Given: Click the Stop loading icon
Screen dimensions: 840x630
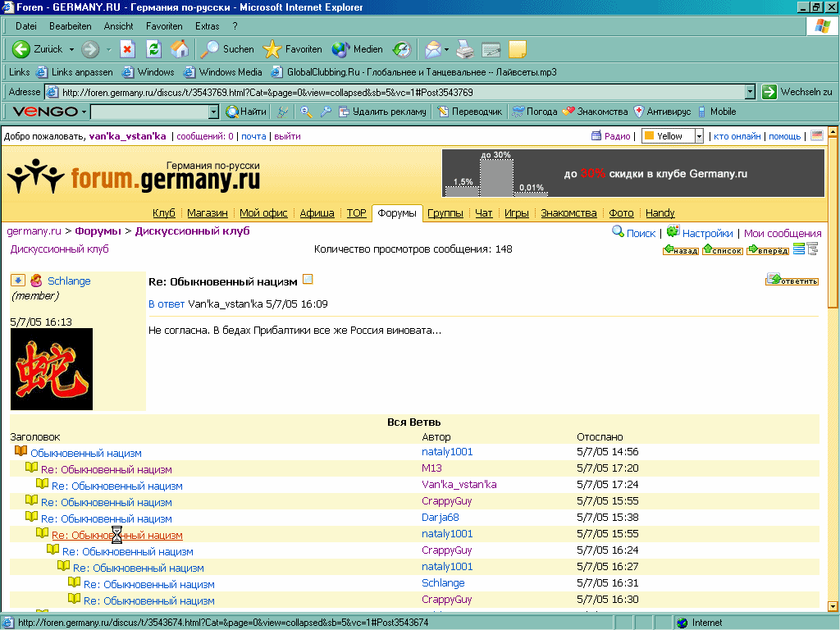Looking at the screenshot, I should pyautogui.click(x=127, y=49).
